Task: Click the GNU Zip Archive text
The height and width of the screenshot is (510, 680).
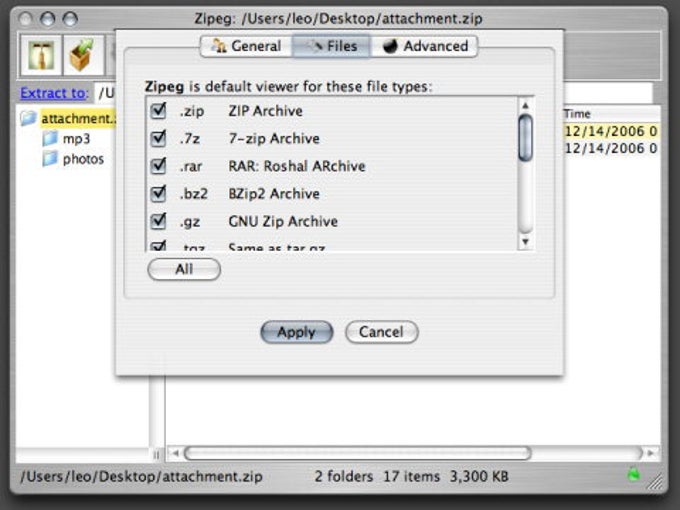Action: click(283, 222)
